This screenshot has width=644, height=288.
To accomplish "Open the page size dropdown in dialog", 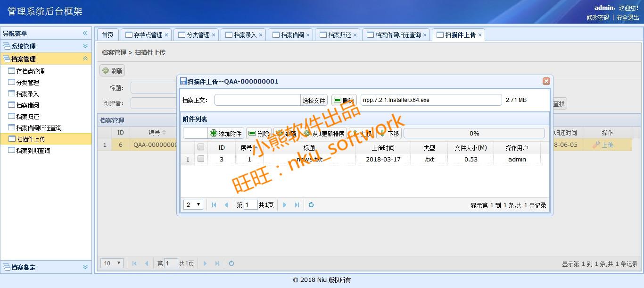I will click(x=193, y=205).
